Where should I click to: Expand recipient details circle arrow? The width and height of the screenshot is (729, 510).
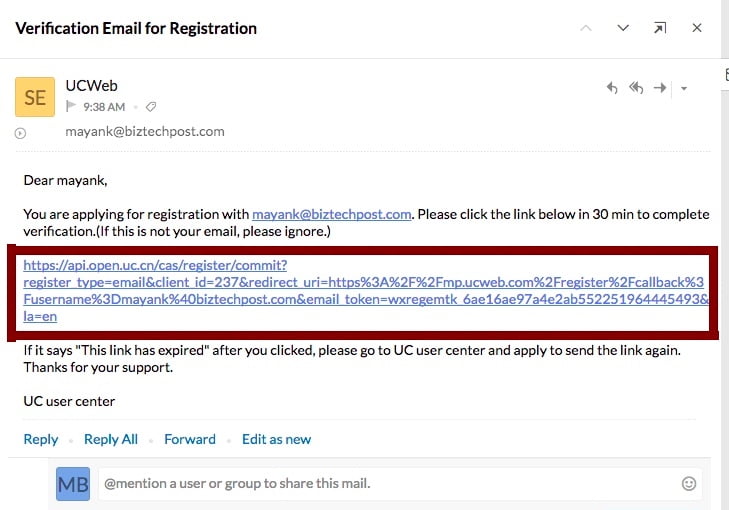pyautogui.click(x=20, y=133)
